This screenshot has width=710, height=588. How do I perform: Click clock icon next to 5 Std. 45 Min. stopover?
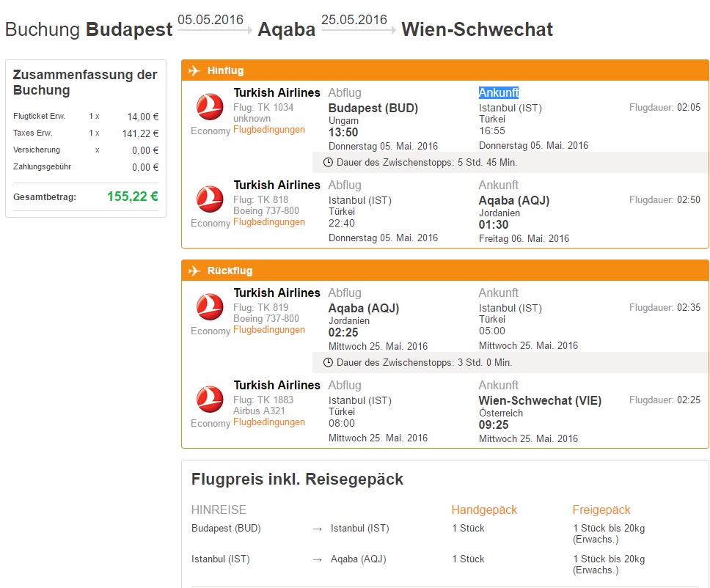[x=328, y=163]
